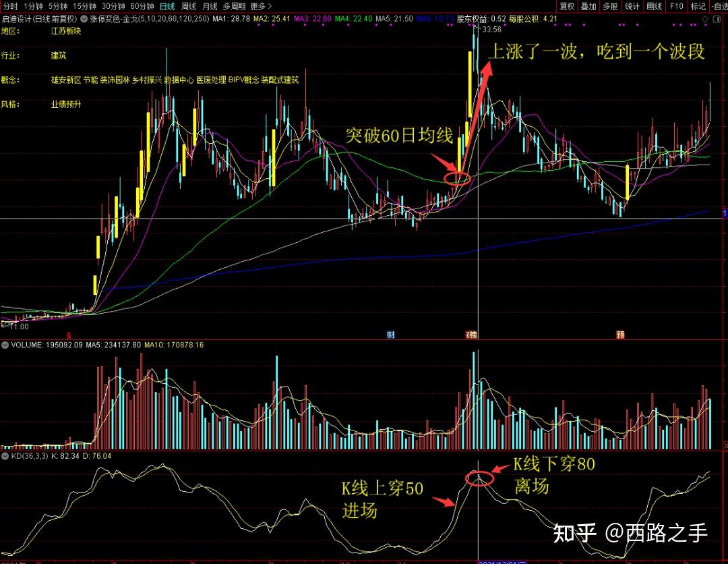The image size is (728, 564).
Task: Open the 画线 drawing tools
Action: point(654,6)
